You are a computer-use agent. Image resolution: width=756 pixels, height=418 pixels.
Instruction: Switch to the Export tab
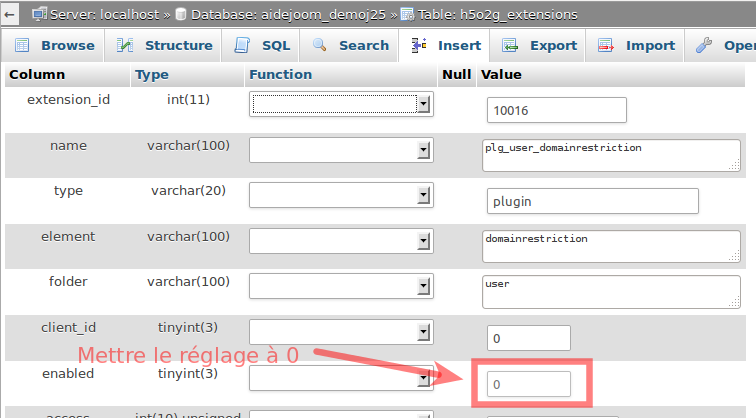[552, 45]
